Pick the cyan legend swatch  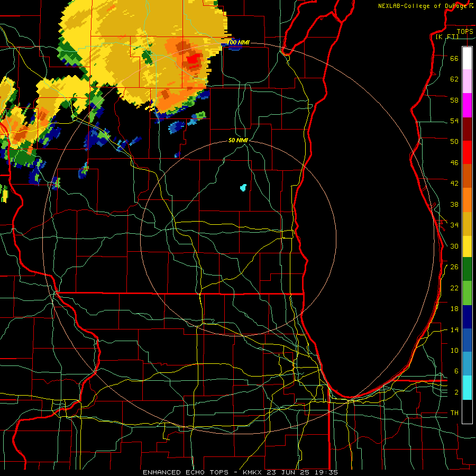tap(467, 388)
